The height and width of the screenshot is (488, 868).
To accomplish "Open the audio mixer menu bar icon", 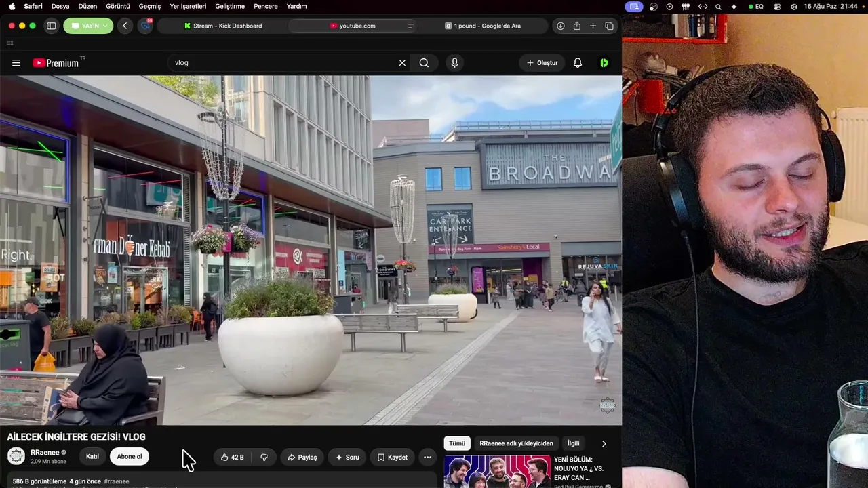I will pyautogui.click(x=686, y=6).
